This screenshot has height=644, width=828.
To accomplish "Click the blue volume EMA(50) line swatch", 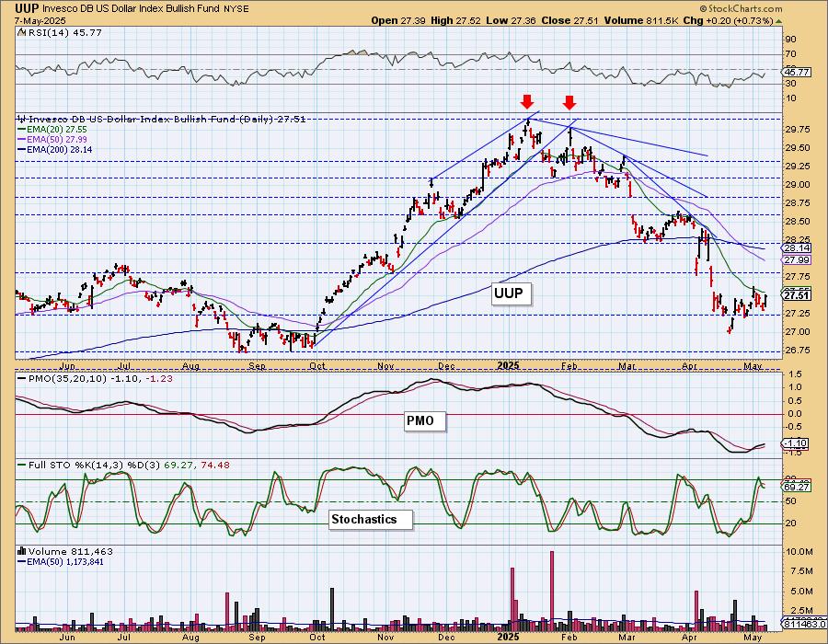I will click(x=21, y=561).
